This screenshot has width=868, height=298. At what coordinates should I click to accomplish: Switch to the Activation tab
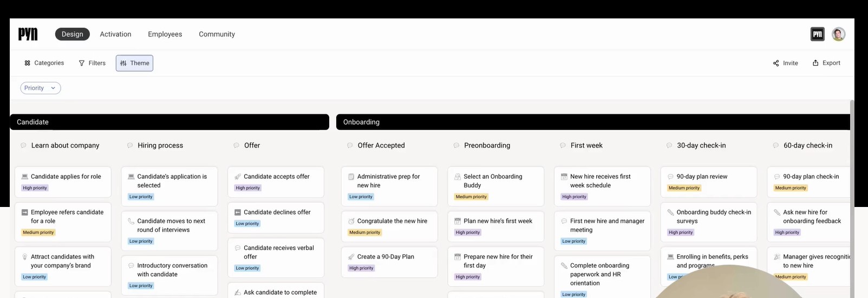click(x=115, y=34)
